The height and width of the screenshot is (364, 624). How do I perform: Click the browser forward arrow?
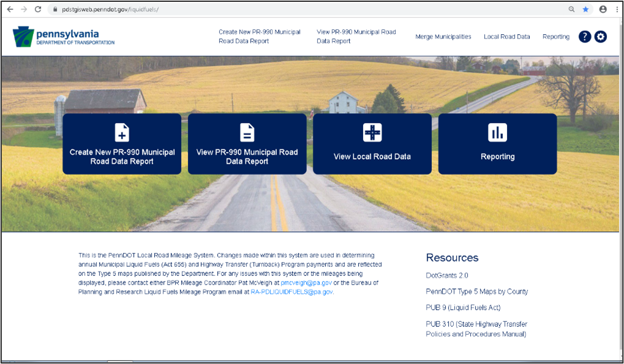coord(24,9)
